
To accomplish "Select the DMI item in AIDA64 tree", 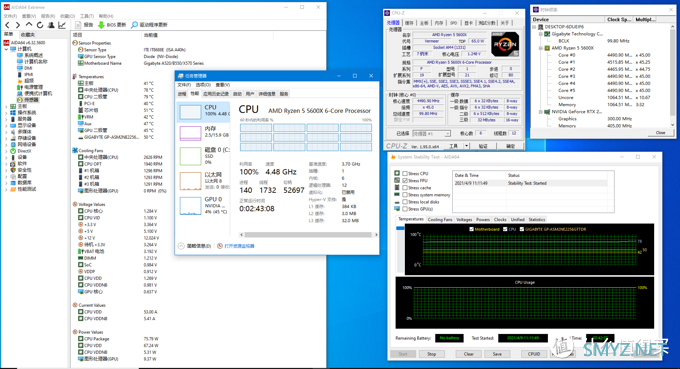I will [24, 68].
